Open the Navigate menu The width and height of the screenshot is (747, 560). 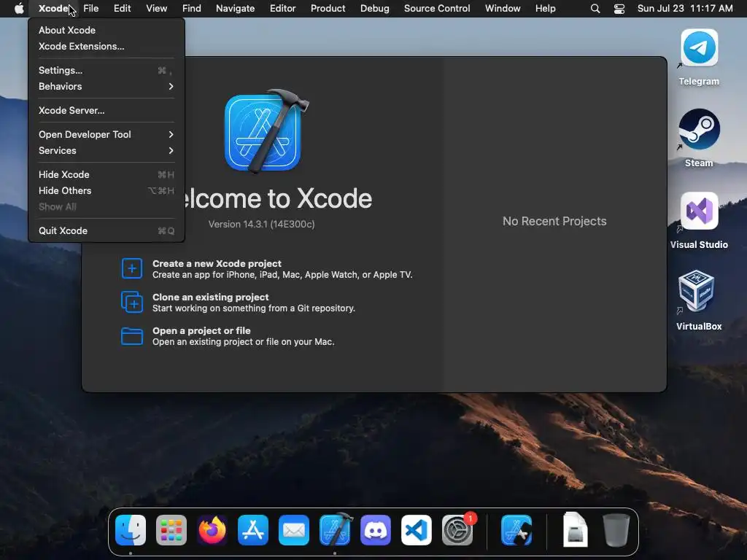click(235, 8)
